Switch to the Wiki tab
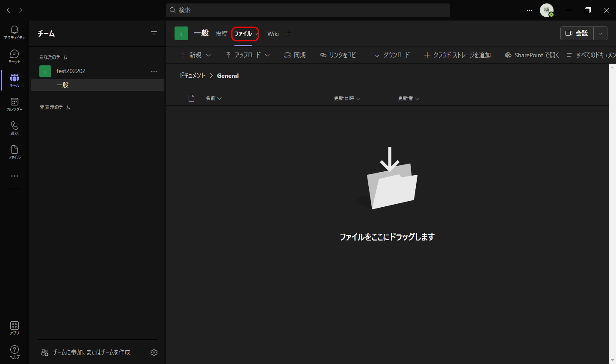The width and height of the screenshot is (616, 364). (x=273, y=34)
